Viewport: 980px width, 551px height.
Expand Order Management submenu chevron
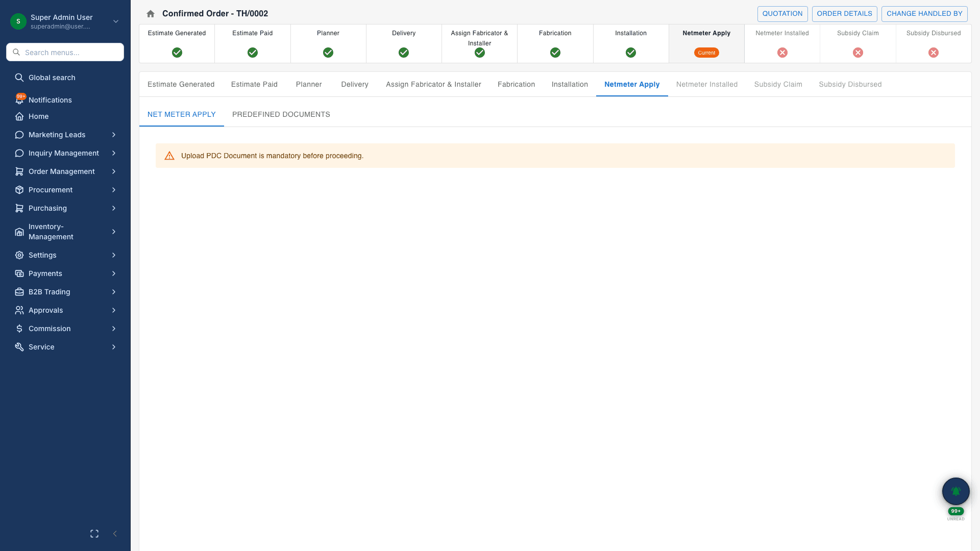pos(114,171)
